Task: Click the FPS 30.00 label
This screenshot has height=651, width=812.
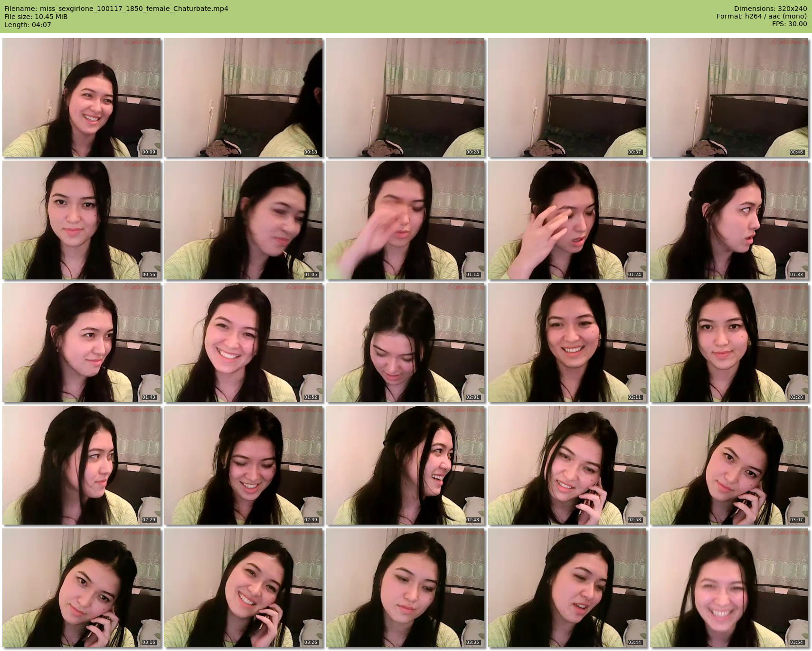Action: click(x=789, y=24)
